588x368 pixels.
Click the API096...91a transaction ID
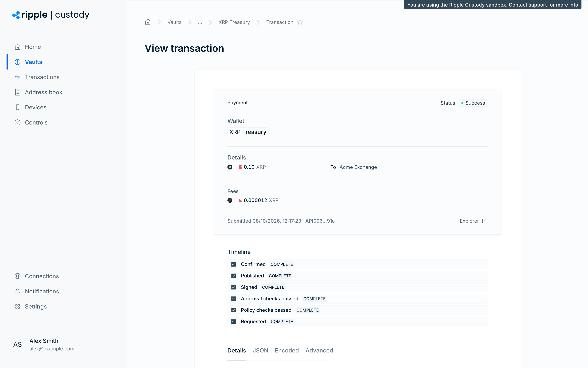pyautogui.click(x=320, y=221)
